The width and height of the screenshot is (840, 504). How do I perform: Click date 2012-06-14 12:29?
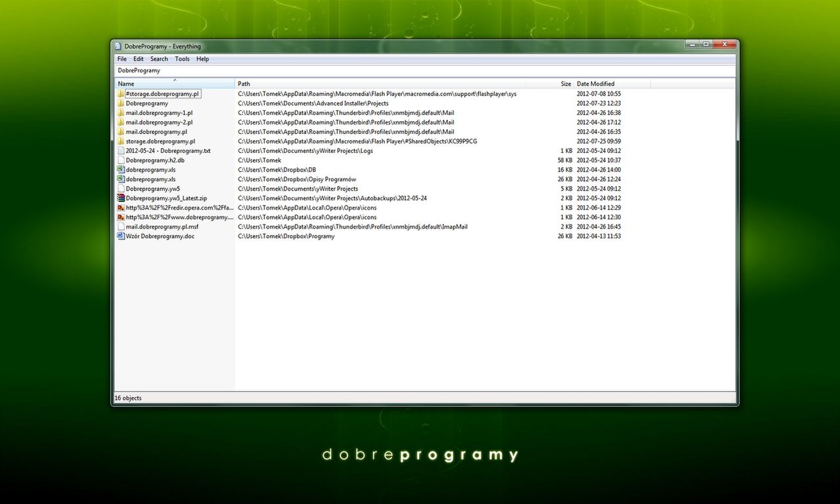coord(599,207)
